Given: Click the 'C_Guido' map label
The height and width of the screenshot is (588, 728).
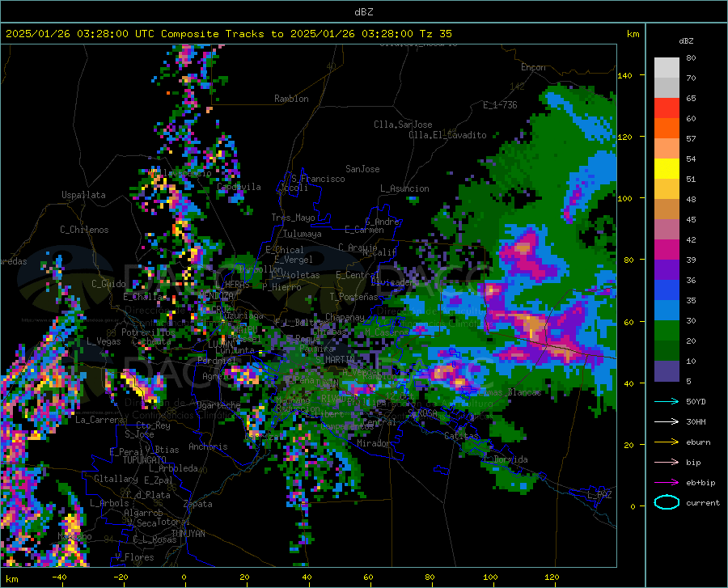Looking at the screenshot, I should (108, 284).
